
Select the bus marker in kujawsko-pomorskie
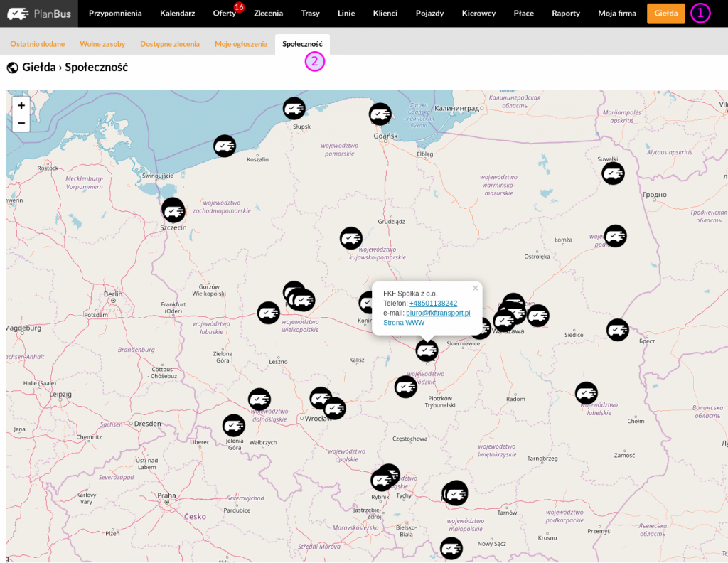click(x=351, y=239)
